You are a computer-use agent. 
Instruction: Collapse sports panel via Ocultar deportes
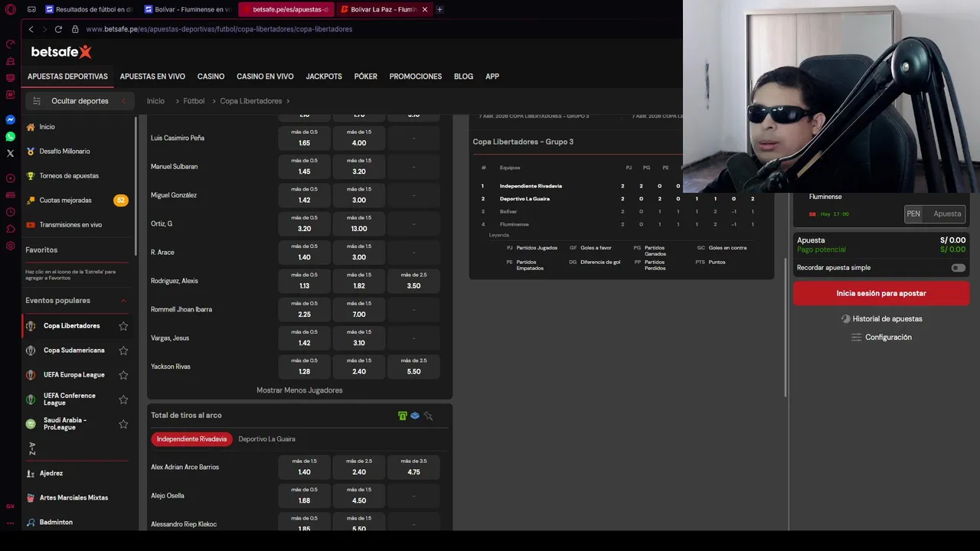(x=78, y=101)
